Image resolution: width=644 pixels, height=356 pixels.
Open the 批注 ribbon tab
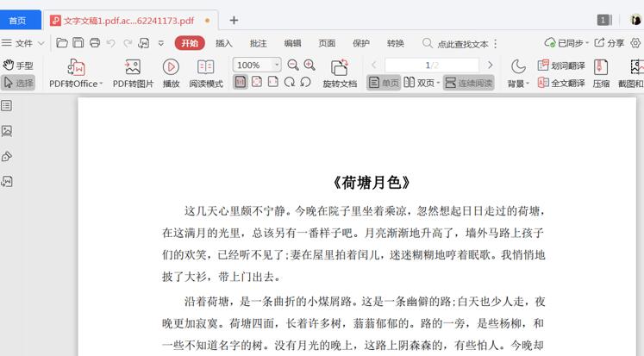point(259,43)
